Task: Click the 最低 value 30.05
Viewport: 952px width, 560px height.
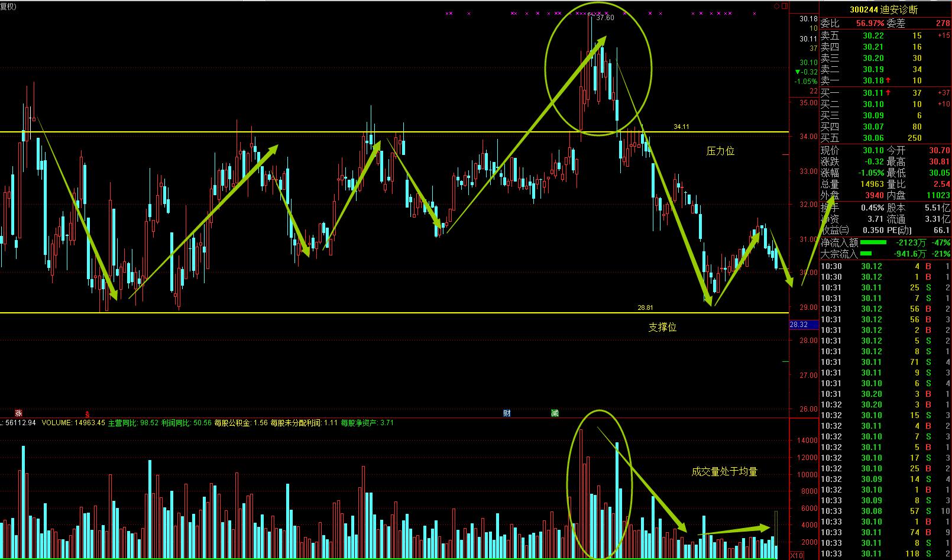Action: pos(940,173)
